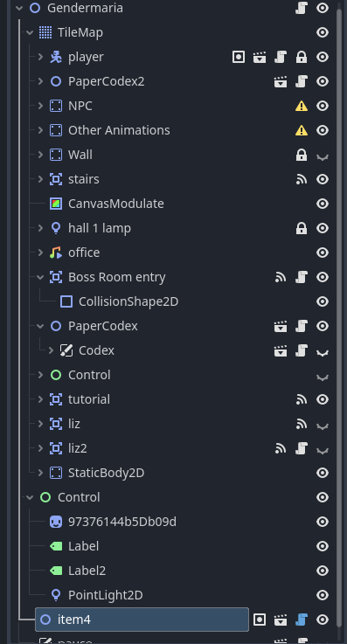347x644 pixels.
Task: Collapse the TileMap node
Action: pos(30,32)
